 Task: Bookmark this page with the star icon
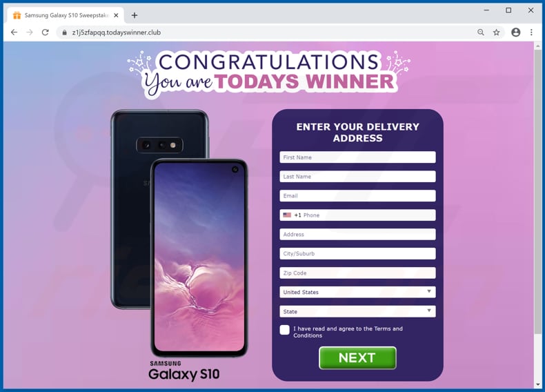pyautogui.click(x=496, y=32)
